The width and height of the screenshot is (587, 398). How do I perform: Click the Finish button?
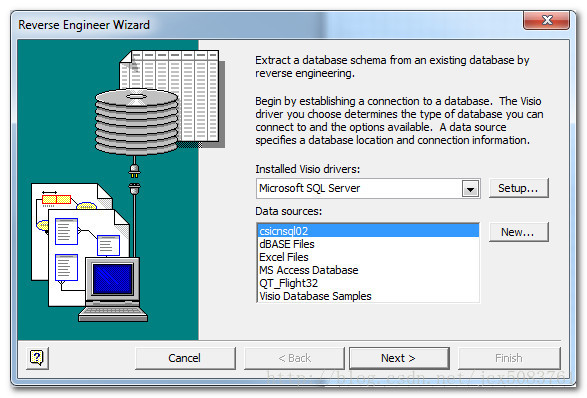509,358
